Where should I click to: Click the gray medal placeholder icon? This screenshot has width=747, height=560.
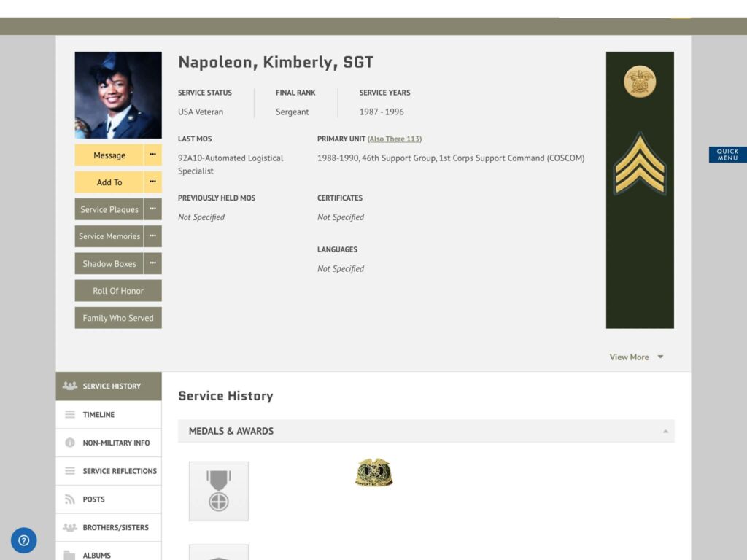[x=219, y=491]
